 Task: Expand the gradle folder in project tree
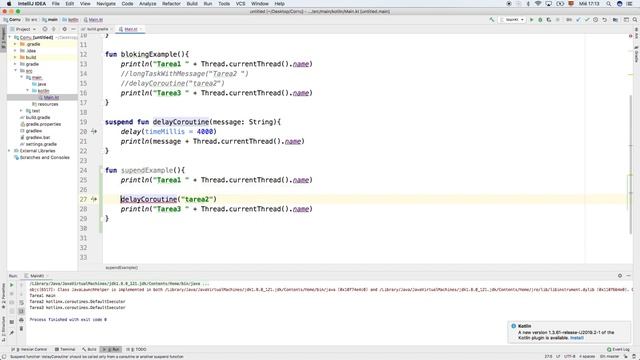coord(16,64)
